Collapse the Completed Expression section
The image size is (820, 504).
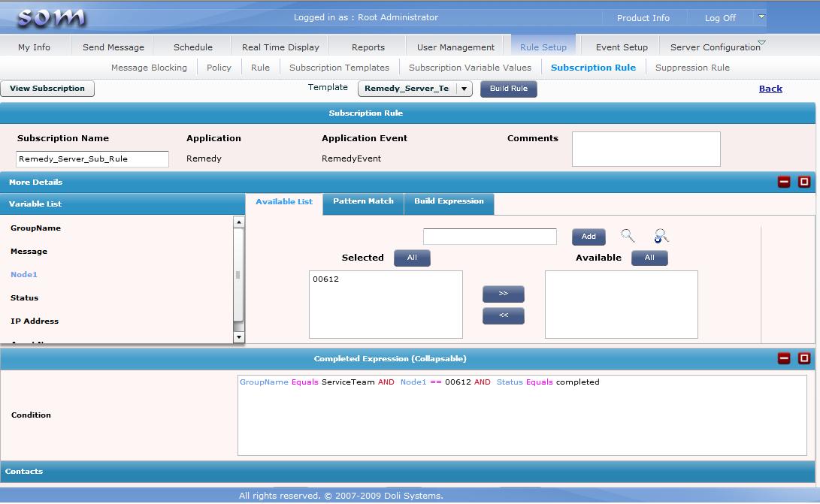tap(784, 358)
